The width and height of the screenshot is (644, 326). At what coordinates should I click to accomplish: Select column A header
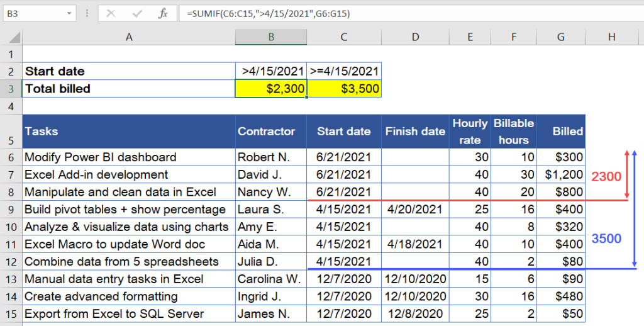click(129, 38)
